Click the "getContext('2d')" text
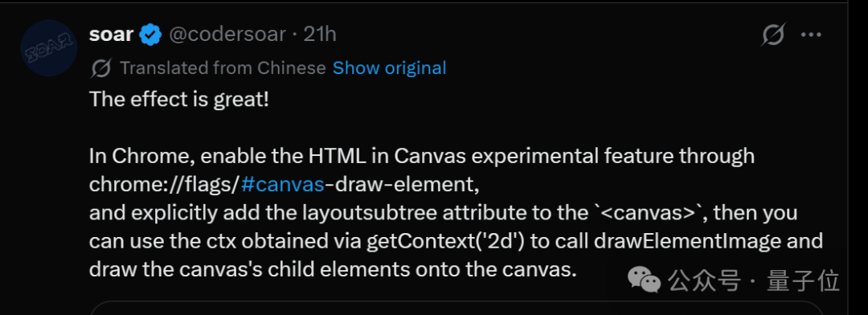The height and width of the screenshot is (315, 868). (x=445, y=241)
